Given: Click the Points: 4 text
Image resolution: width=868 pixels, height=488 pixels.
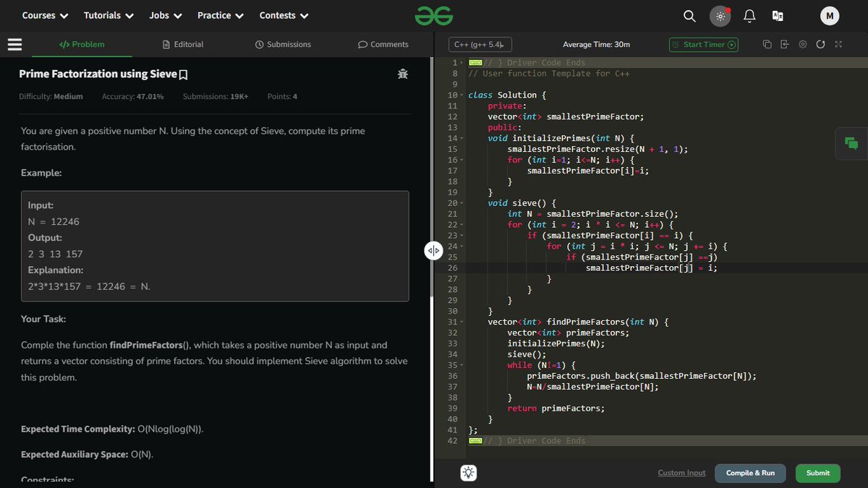Looking at the screenshot, I should 282,96.
